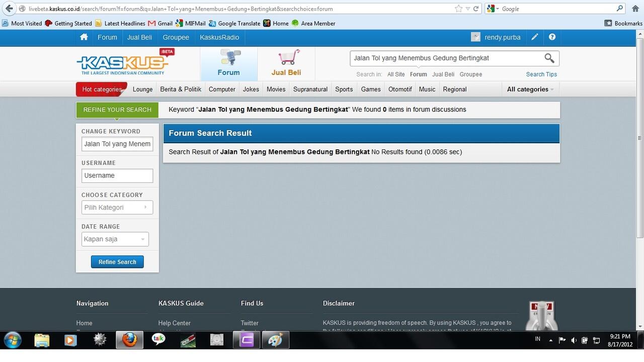Image resolution: width=644 pixels, height=362 pixels.
Task: Click the Home footer navigation link
Action: 84,323
